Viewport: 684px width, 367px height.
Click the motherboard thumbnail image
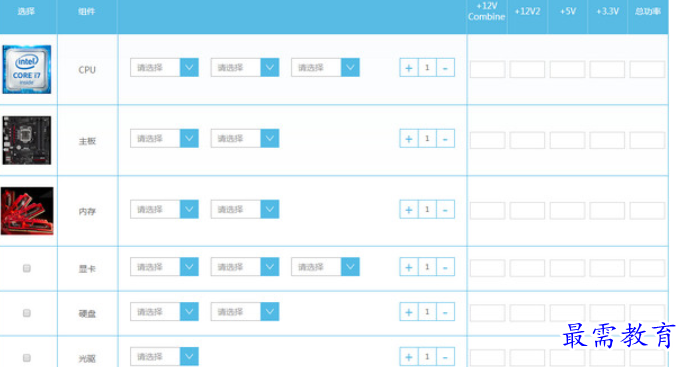(27, 140)
